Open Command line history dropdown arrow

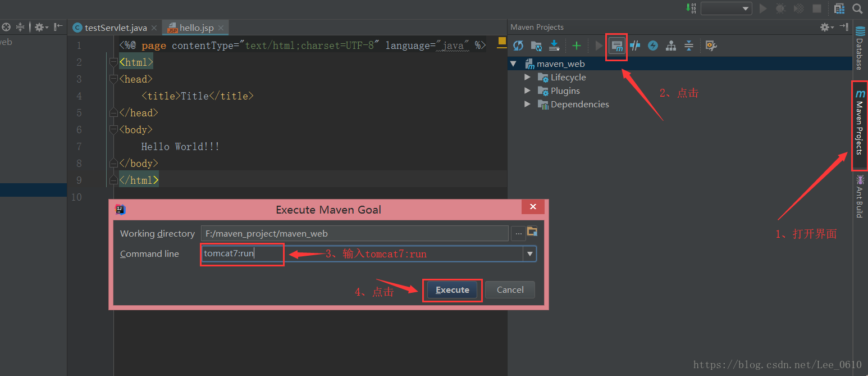(x=529, y=254)
